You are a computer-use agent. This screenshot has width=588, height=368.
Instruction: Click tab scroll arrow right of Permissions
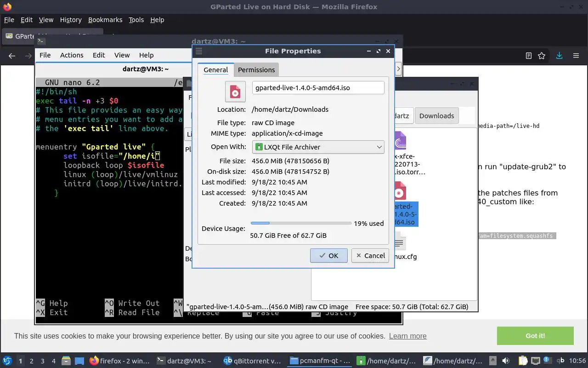[398, 69]
